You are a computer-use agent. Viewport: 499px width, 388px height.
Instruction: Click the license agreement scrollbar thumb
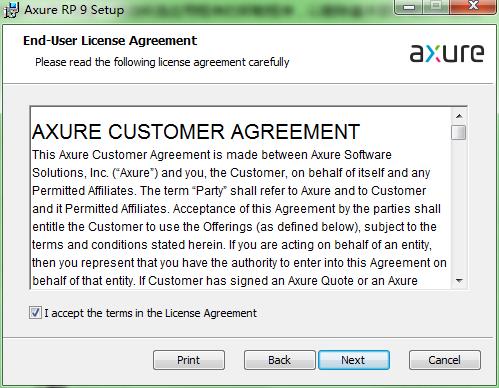coord(459,132)
